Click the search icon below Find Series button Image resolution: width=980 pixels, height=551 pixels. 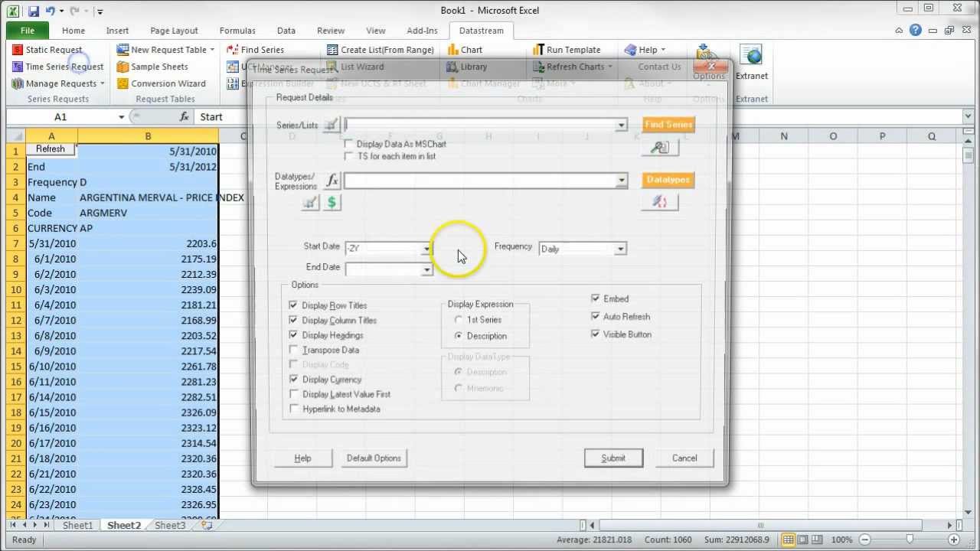click(659, 148)
